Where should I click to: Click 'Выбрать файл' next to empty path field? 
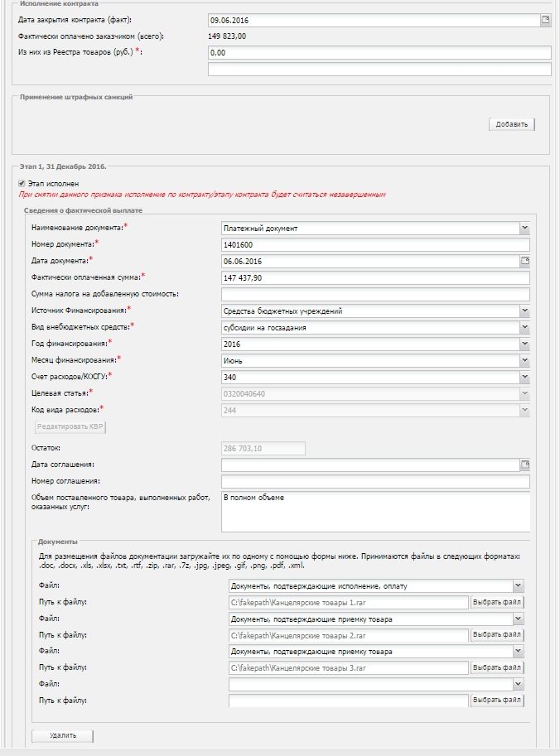pyautogui.click(x=497, y=700)
